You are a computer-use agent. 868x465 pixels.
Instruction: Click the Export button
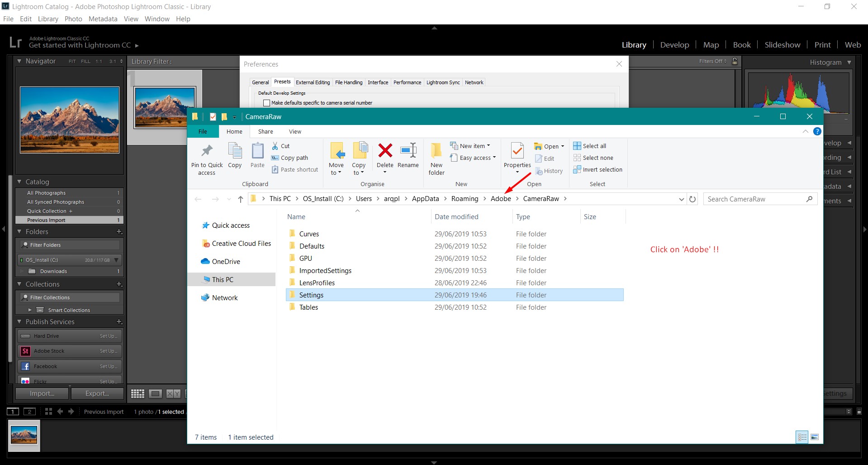(97, 393)
